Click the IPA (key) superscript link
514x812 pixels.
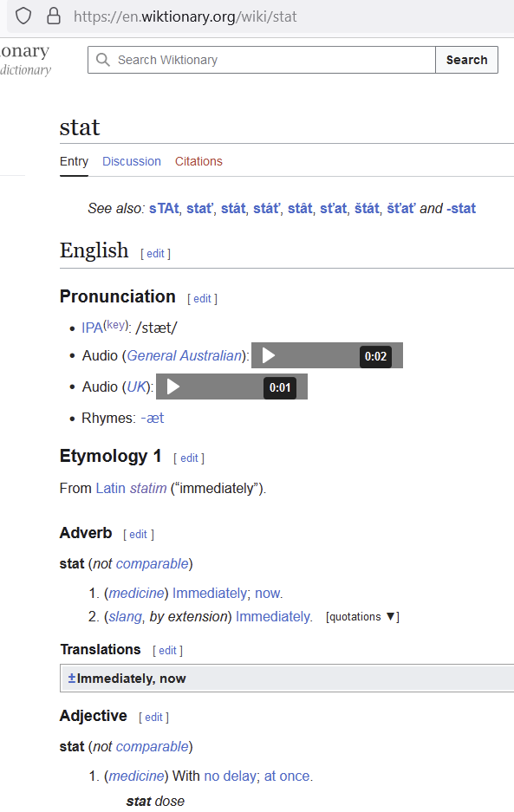point(117,325)
